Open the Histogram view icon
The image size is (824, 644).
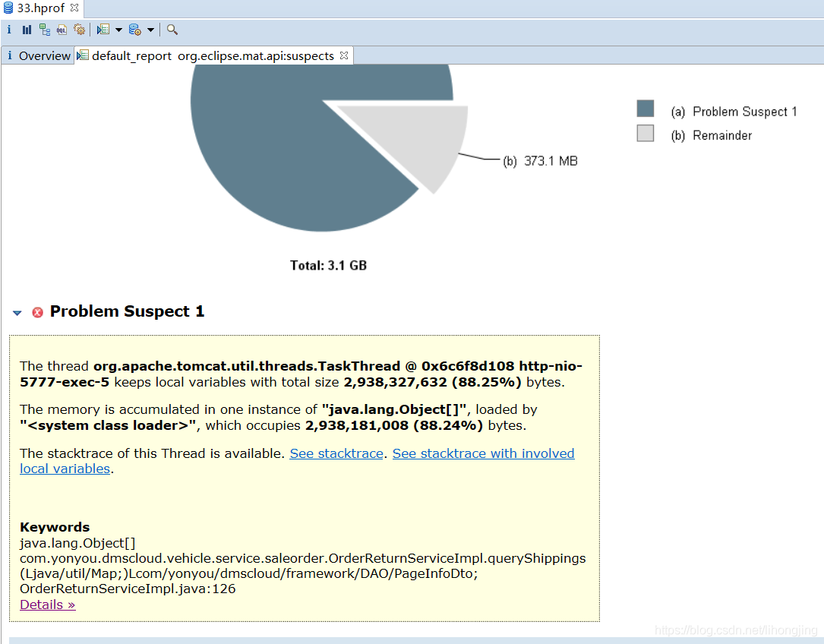coord(27,30)
